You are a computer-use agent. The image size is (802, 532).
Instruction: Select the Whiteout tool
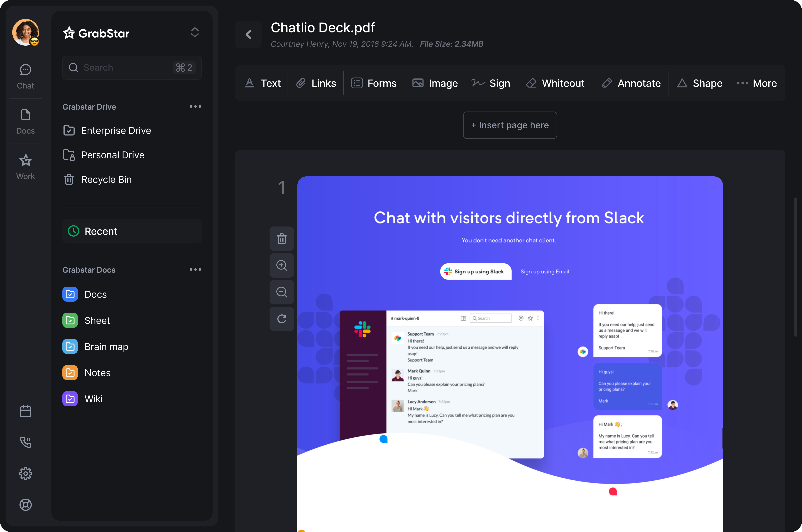pyautogui.click(x=555, y=83)
